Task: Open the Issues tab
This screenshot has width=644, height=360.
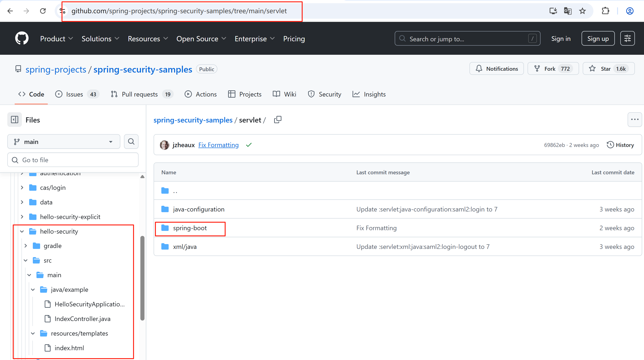Action: 77,94
